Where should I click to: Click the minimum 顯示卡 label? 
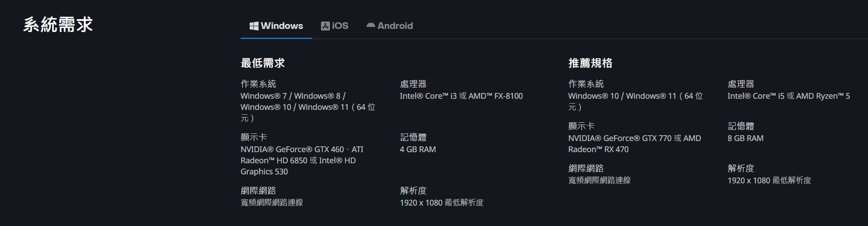(254, 137)
